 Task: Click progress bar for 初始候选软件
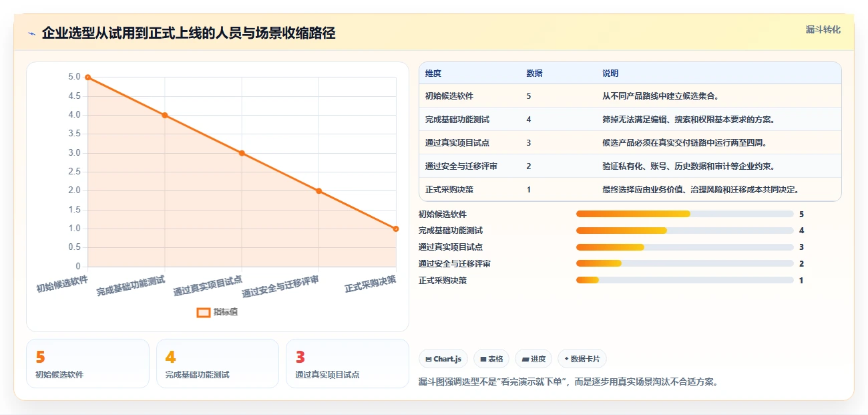pyautogui.click(x=685, y=214)
